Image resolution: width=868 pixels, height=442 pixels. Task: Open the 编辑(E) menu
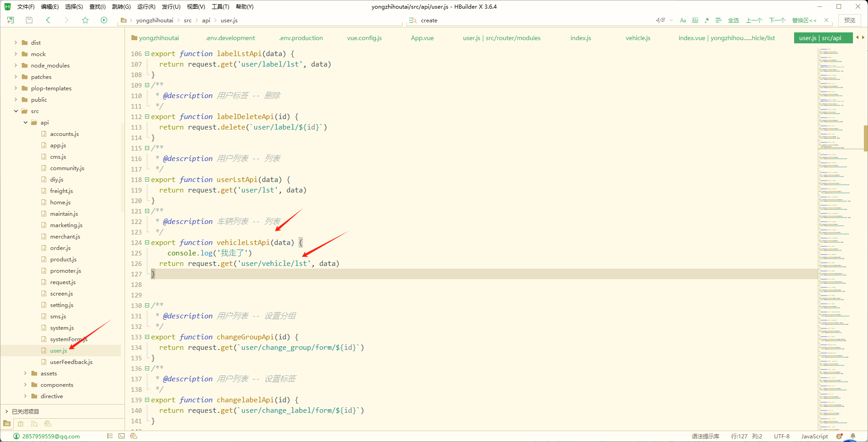[50, 6]
